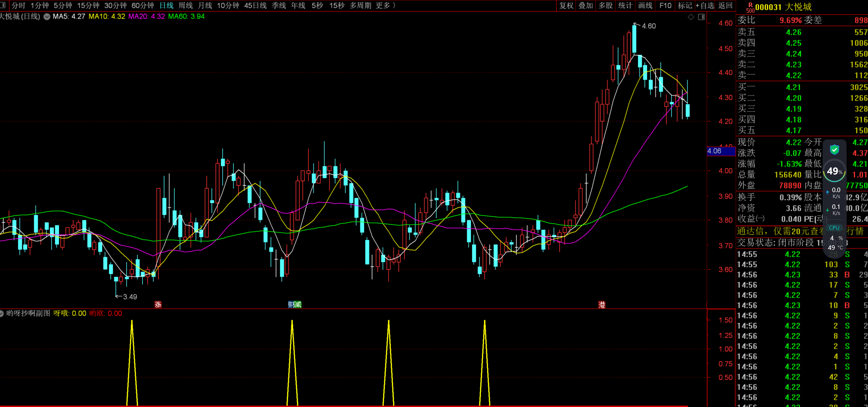Click the 49% circular memory gauge
This screenshot has width=868, height=407.
[834, 171]
